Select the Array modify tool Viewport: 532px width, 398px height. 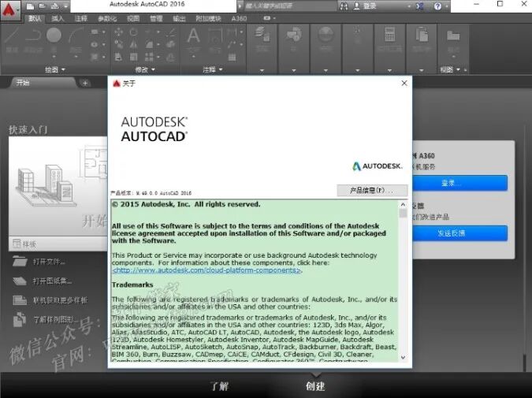click(x=149, y=57)
